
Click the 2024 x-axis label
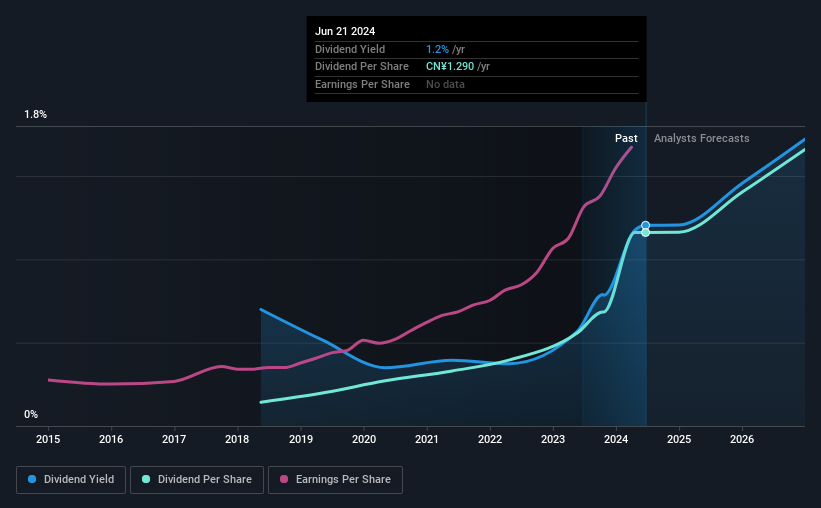click(616, 439)
